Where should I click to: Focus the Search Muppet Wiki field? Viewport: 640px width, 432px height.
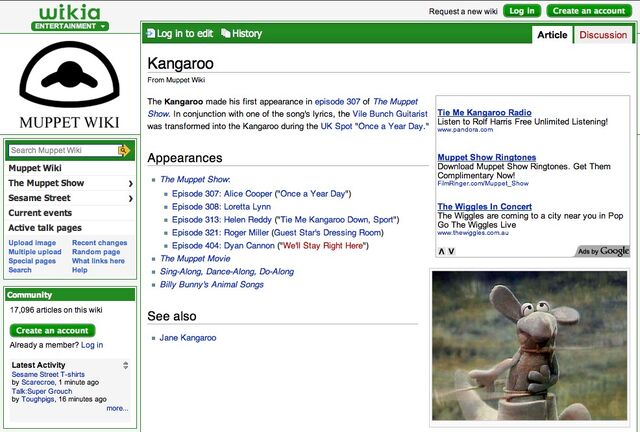tap(63, 150)
